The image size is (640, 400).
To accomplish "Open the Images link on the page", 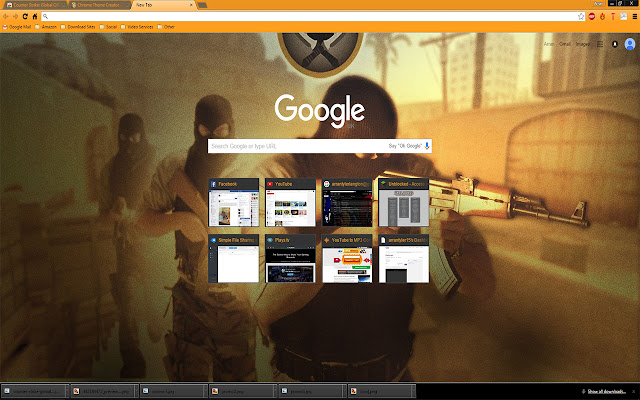I will 582,44.
